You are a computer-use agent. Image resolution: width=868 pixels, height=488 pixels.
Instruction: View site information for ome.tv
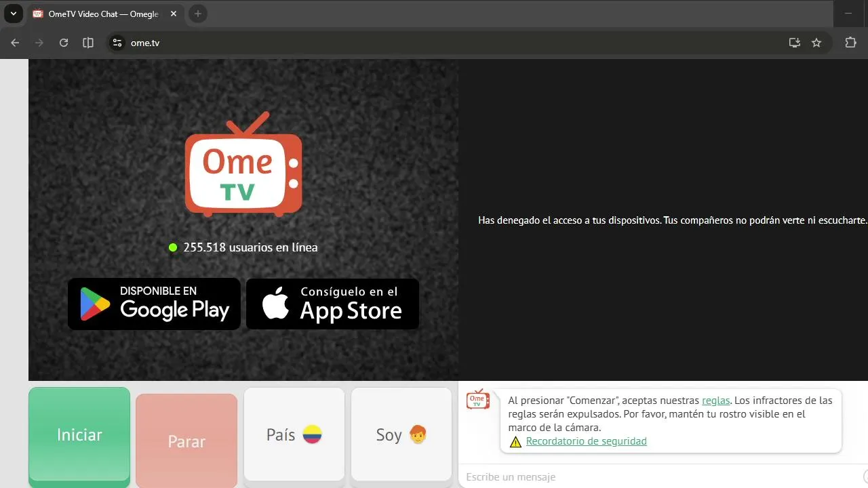pos(117,43)
